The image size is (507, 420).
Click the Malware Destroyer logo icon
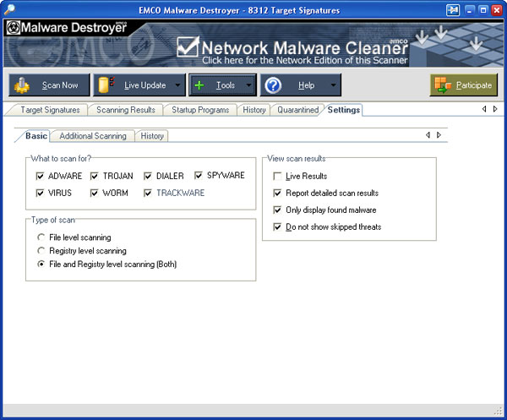pos(14,27)
